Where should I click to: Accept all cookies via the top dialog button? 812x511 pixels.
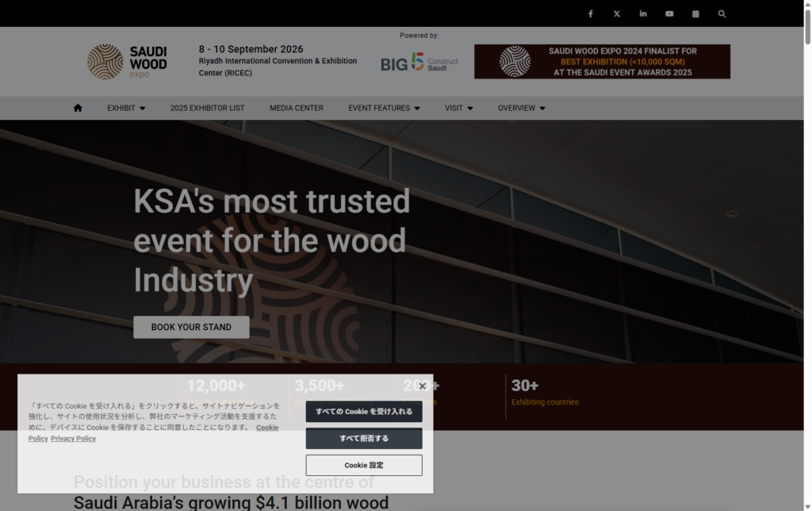coord(363,411)
